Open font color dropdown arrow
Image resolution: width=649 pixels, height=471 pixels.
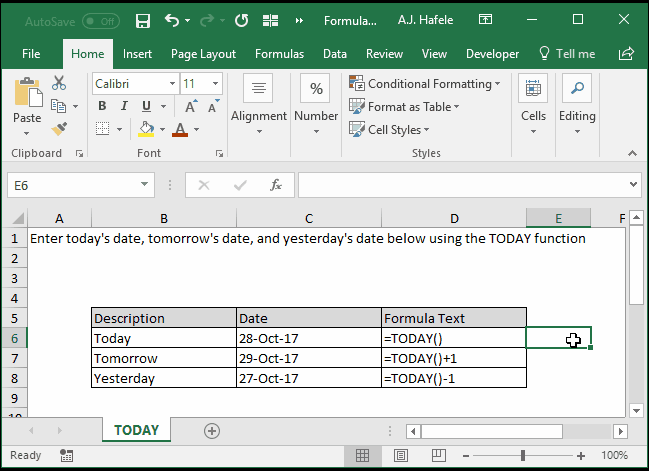click(x=197, y=130)
